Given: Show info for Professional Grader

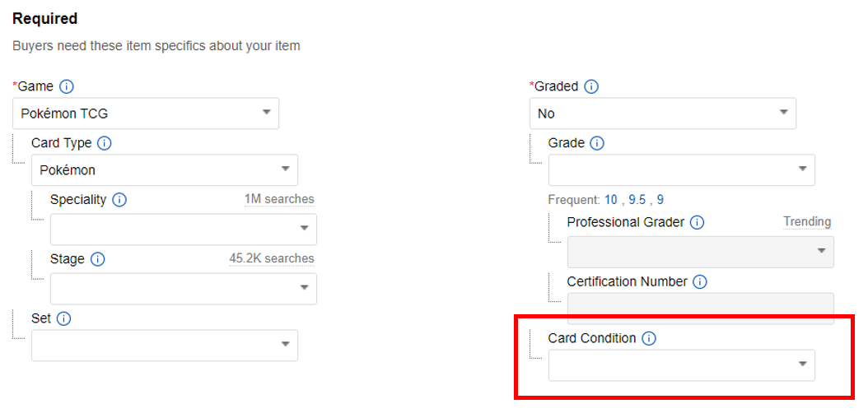Looking at the screenshot, I should 697,222.
